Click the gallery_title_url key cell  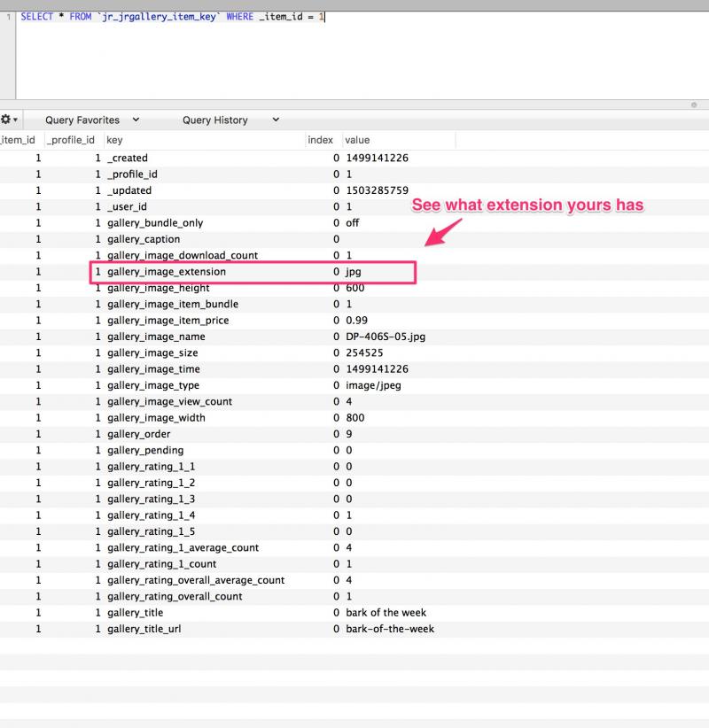click(x=144, y=629)
